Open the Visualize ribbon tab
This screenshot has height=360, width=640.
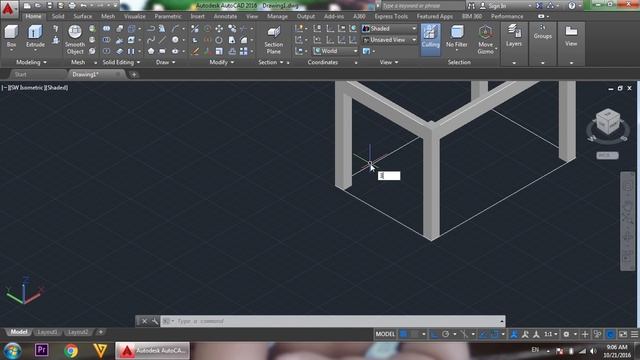pyautogui.click(x=135, y=16)
